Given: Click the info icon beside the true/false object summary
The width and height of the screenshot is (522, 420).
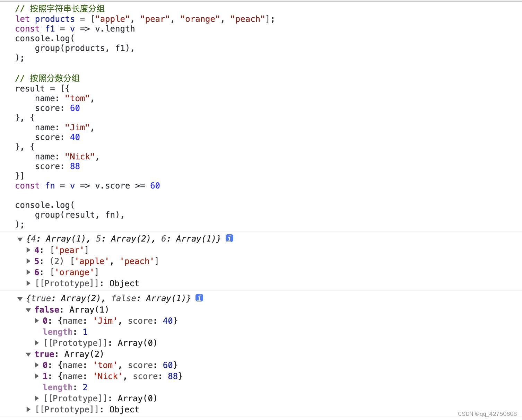Looking at the screenshot, I should (199, 298).
